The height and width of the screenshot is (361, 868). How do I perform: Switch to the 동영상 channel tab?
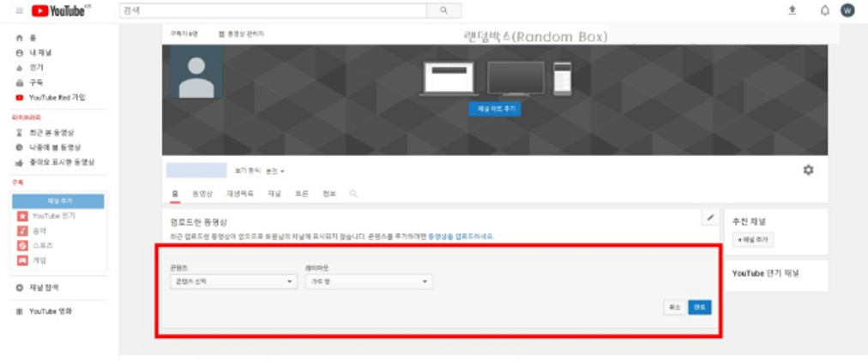coord(202,194)
